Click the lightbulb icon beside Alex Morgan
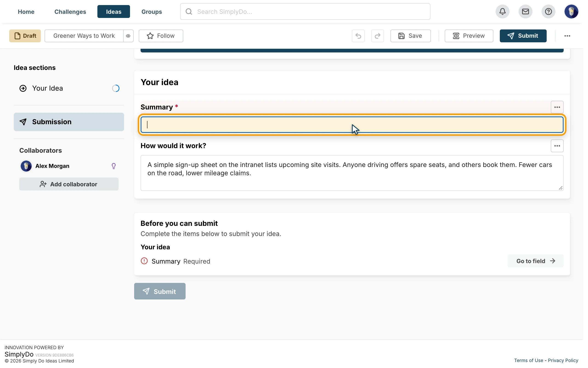Screen dimensions: 588x368 point(113,166)
